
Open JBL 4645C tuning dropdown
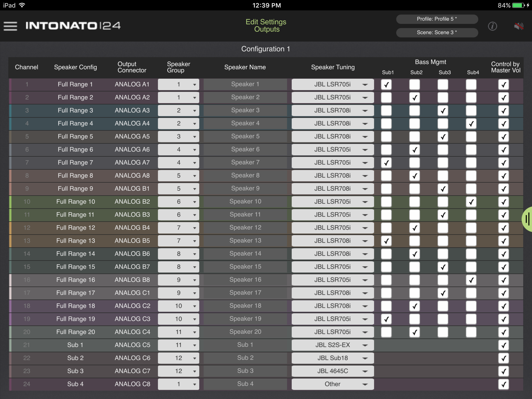point(333,371)
